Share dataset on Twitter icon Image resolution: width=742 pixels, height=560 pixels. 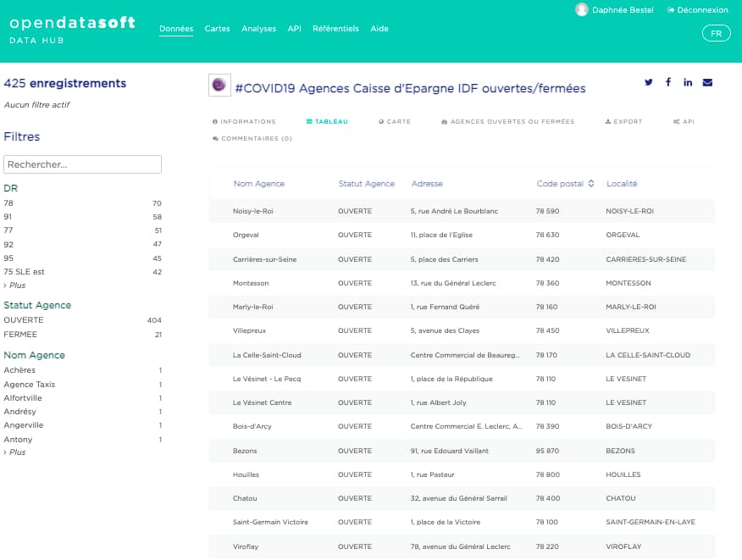(649, 82)
